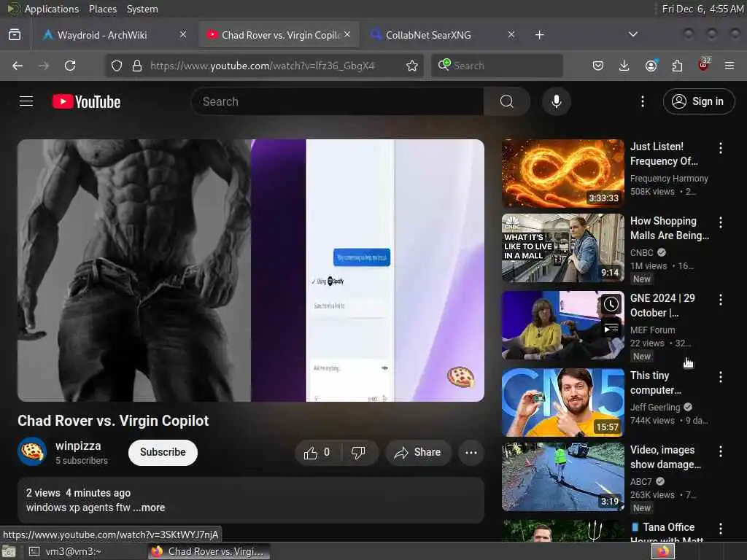Viewport: 747px width, 560px height.
Task: Open options menu for 'Tana Office' video
Action: point(720,529)
